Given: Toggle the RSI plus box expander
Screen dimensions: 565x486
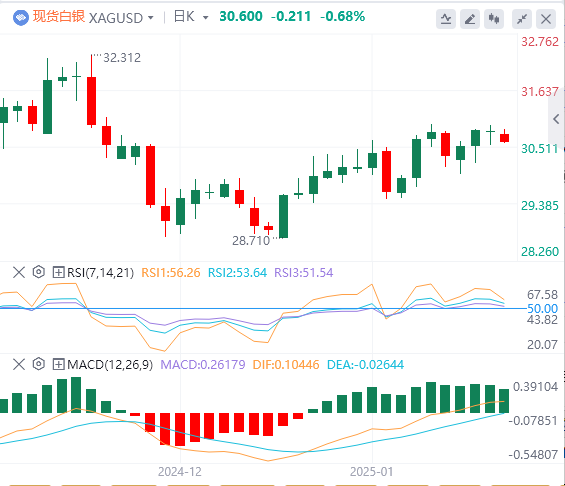Looking at the screenshot, I should [x=58, y=272].
